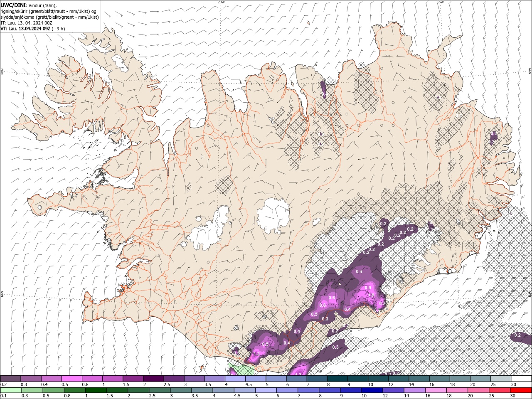Pick the grey-green rain swatch labeled 2.5
Image resolution: width=532 pixels, height=399 pixels.
[160, 390]
